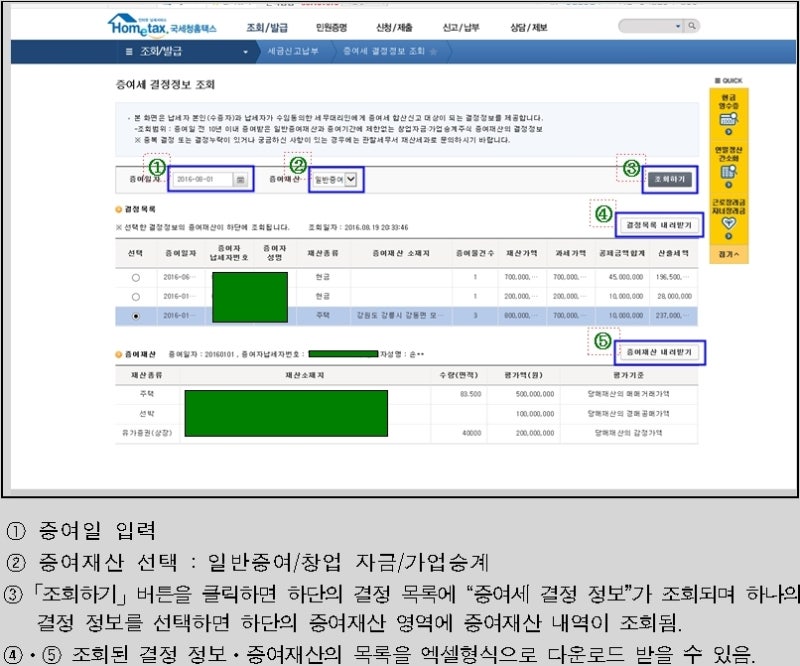Image resolution: width=800 pixels, height=666 pixels.
Task: Open the 상담/제보 top menu
Action: point(529,28)
